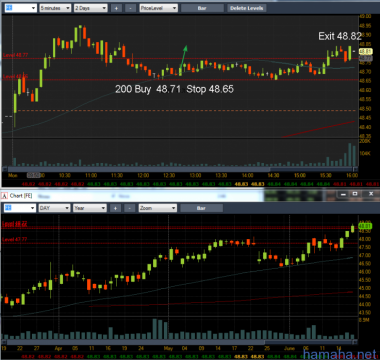Open the DAY interval dropdown
Image resolution: width=380 pixels, height=360 pixels.
pos(54,208)
